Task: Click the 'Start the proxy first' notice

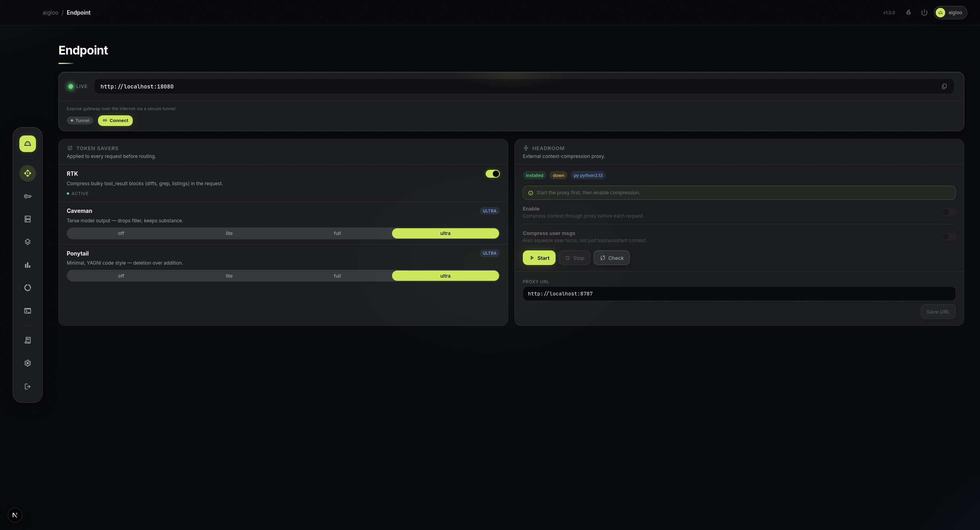Action: [x=739, y=193]
